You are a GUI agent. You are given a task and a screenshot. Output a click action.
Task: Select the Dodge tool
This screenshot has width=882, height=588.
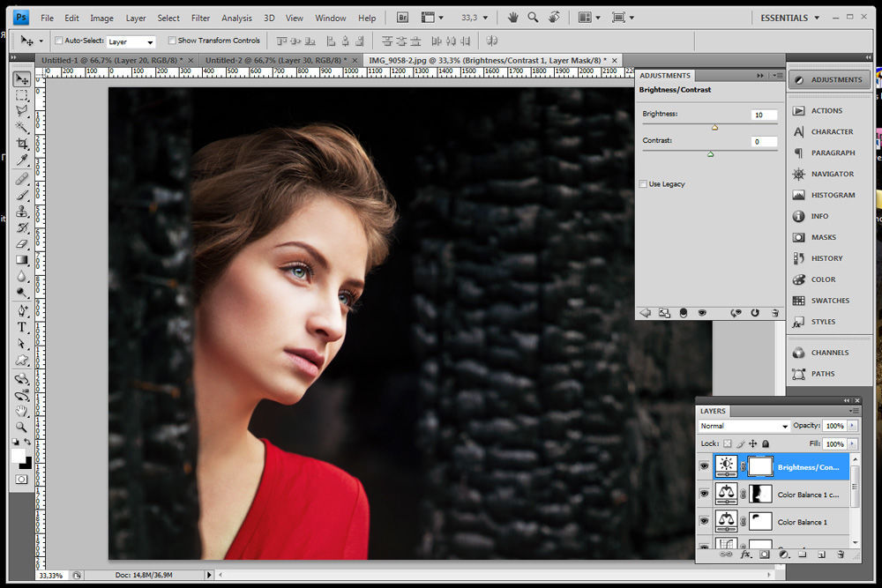pyautogui.click(x=22, y=293)
